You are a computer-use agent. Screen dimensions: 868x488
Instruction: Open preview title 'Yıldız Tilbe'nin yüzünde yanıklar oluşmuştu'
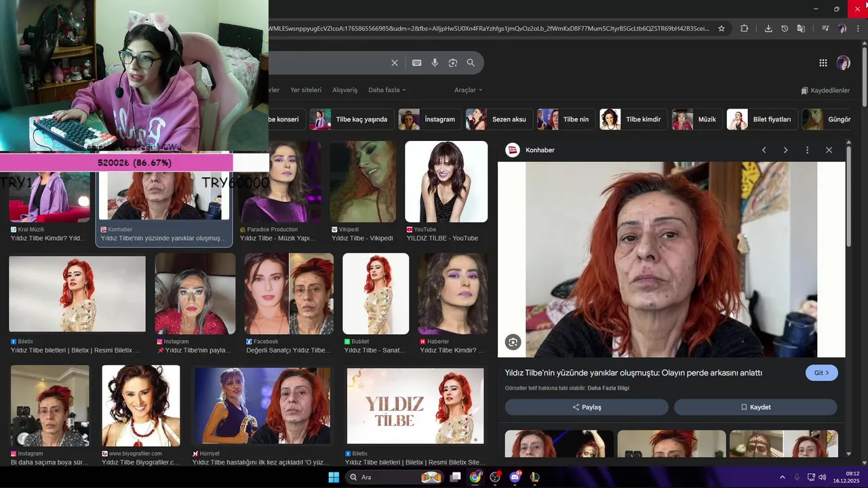(633, 373)
